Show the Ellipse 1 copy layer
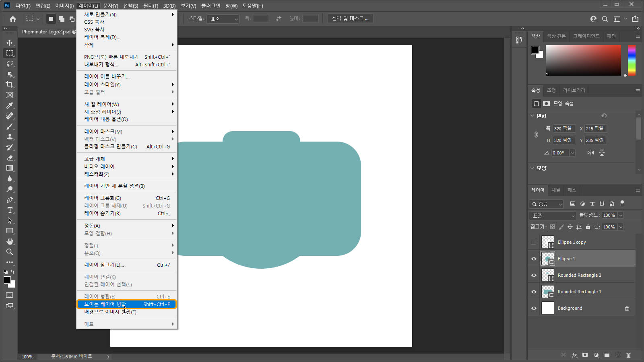This screenshot has width=644, height=362. point(534,242)
